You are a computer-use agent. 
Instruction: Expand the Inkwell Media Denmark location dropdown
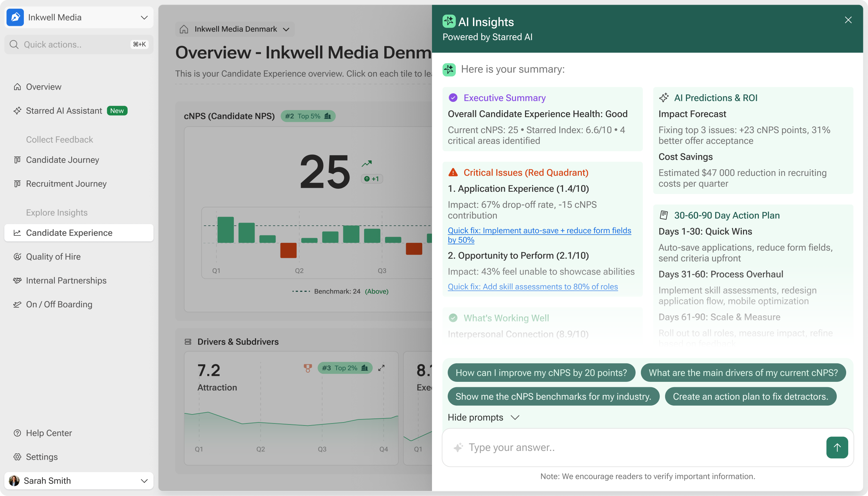(286, 29)
